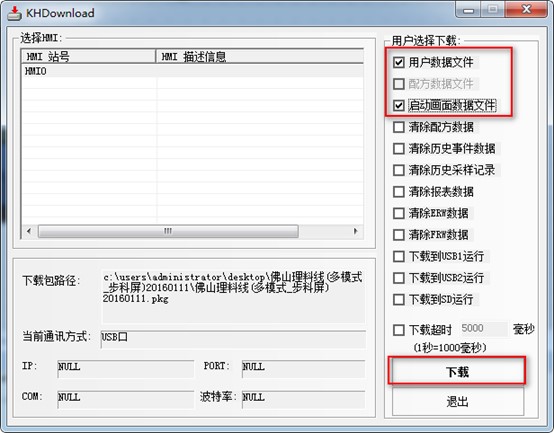Click the HMI 站号 column header

point(89,57)
